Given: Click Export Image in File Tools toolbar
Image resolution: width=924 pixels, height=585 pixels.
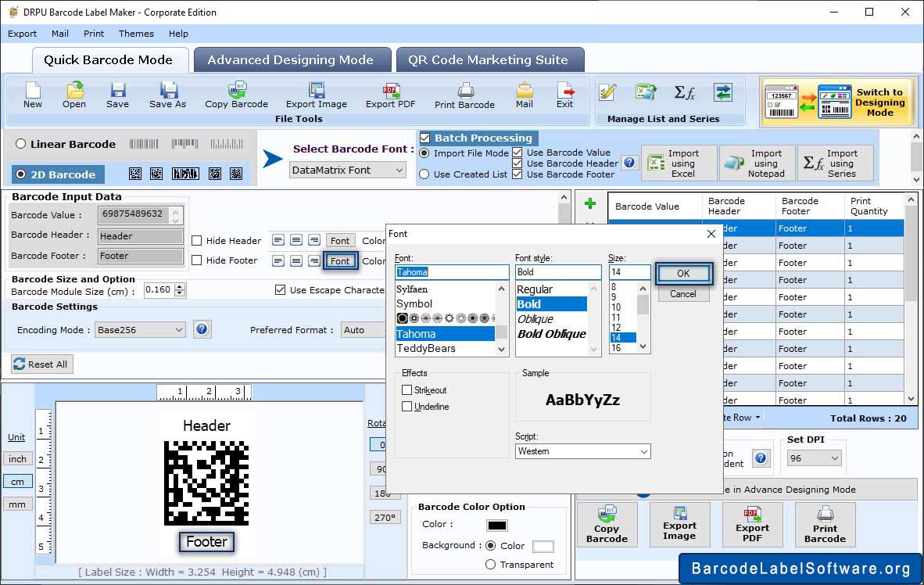Looking at the screenshot, I should coord(317,95).
